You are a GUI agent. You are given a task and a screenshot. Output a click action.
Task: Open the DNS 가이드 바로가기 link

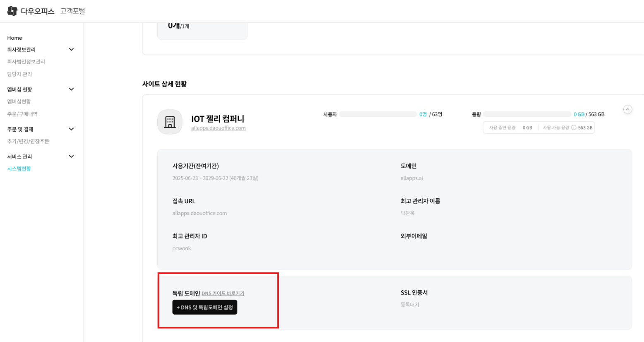[223, 294]
